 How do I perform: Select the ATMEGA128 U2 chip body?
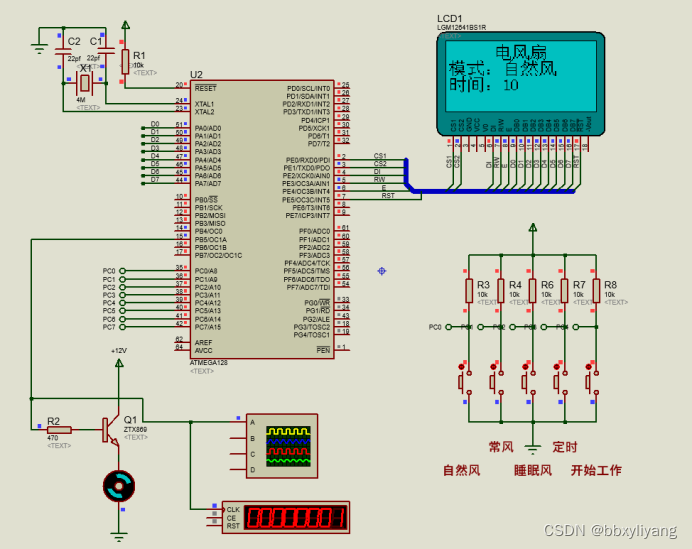point(262,219)
